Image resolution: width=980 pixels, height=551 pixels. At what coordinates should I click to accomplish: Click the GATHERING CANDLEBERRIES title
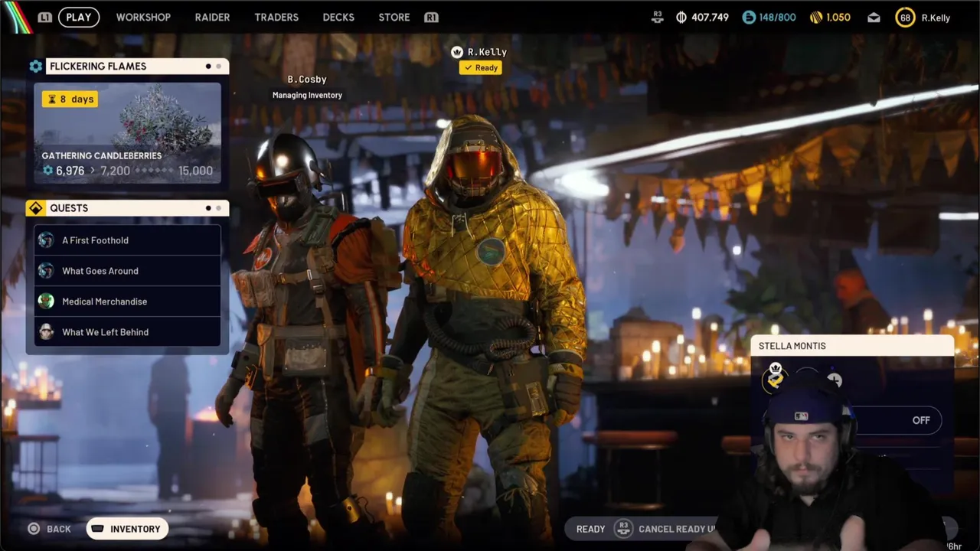click(102, 156)
